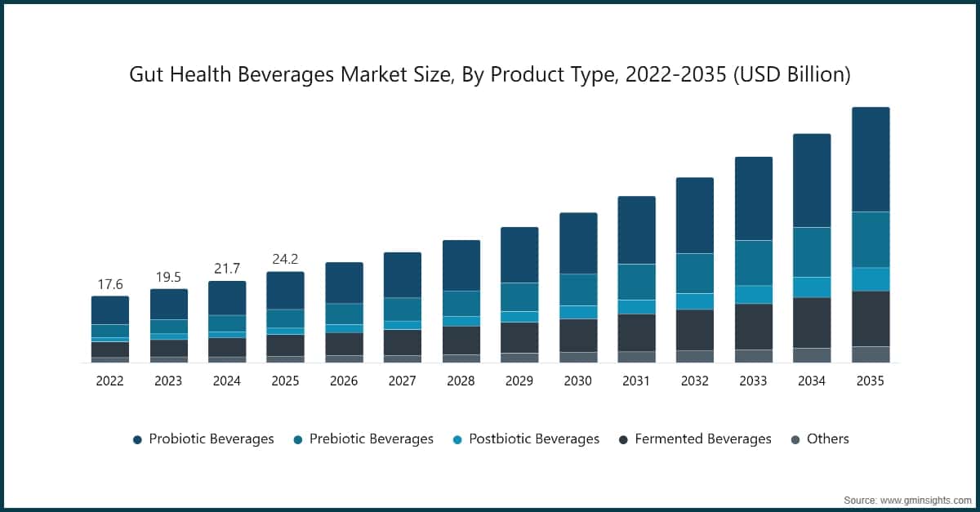Viewport: 980px width, 512px height.
Task: Click the Others legend marker
Action: tap(796, 439)
